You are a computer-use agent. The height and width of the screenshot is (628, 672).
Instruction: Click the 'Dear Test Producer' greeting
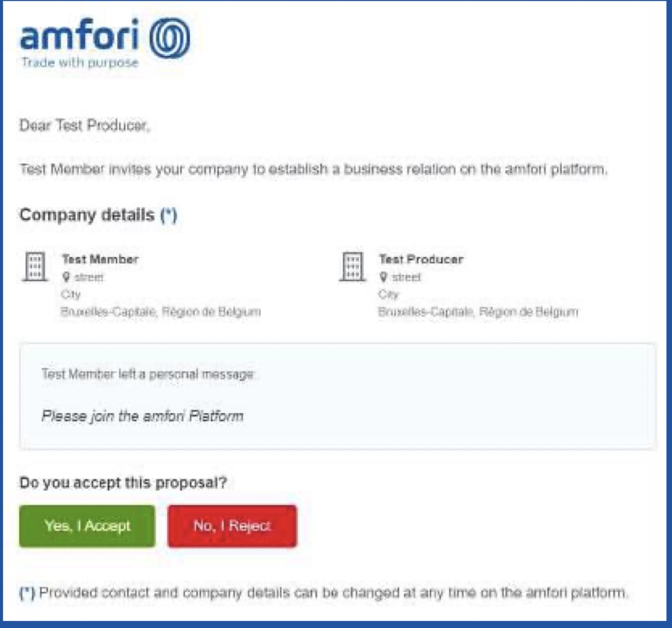click(x=85, y=125)
